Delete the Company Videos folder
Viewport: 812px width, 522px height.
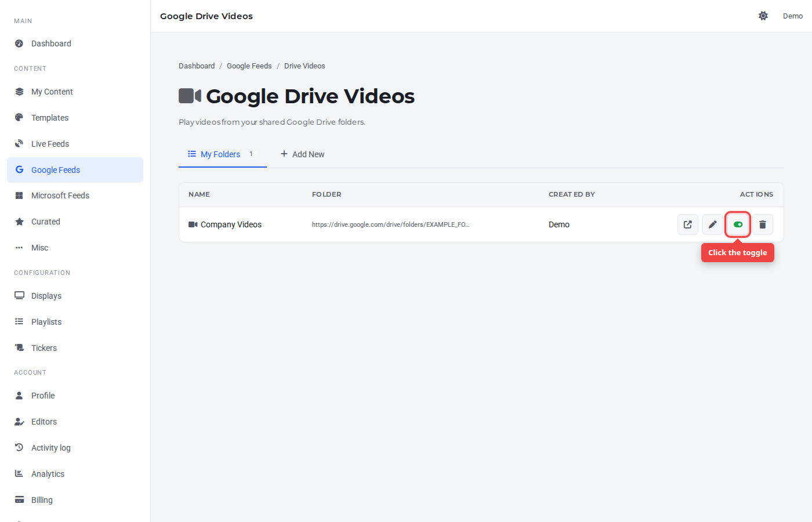pos(763,224)
